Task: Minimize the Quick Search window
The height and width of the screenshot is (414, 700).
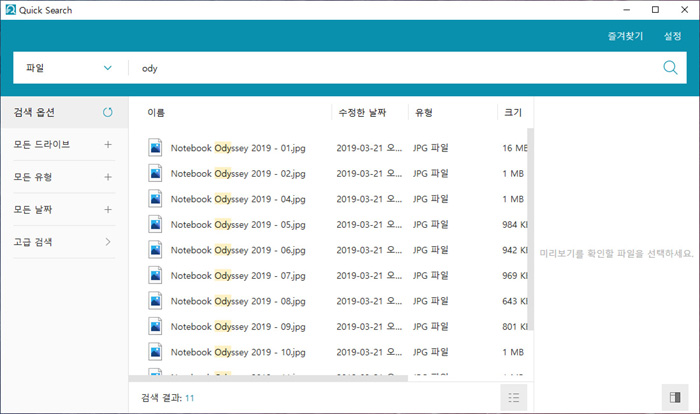Action: coord(626,9)
